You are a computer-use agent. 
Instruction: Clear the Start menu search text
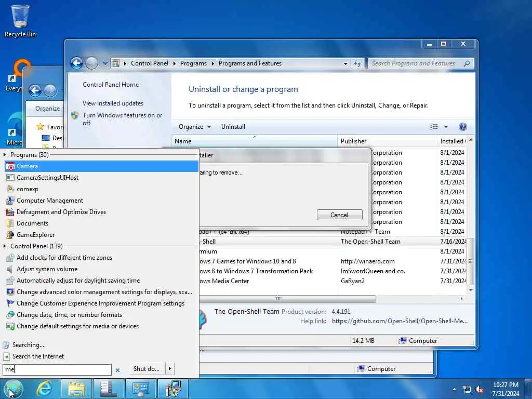[117, 370]
